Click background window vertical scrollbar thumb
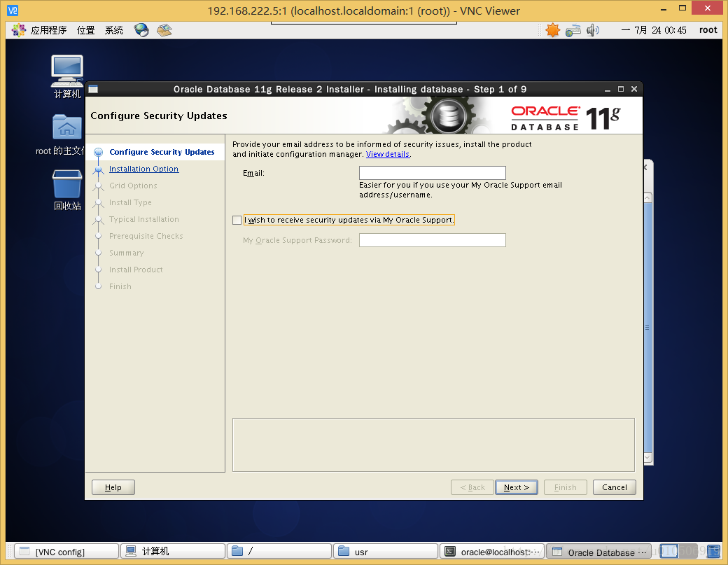Screen dimensions: 728x565 click(648, 327)
